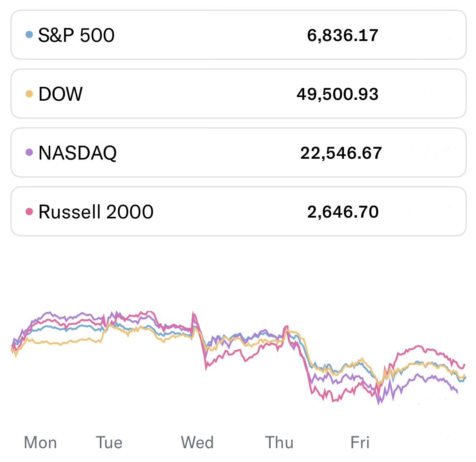
Task: Select Thu on the chart axis
Action: coord(279,443)
